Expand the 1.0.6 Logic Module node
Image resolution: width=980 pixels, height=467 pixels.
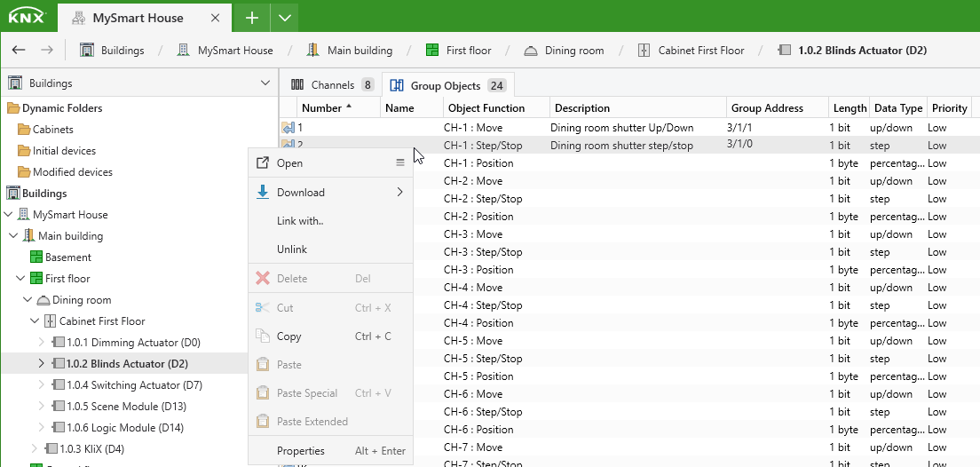(x=42, y=427)
